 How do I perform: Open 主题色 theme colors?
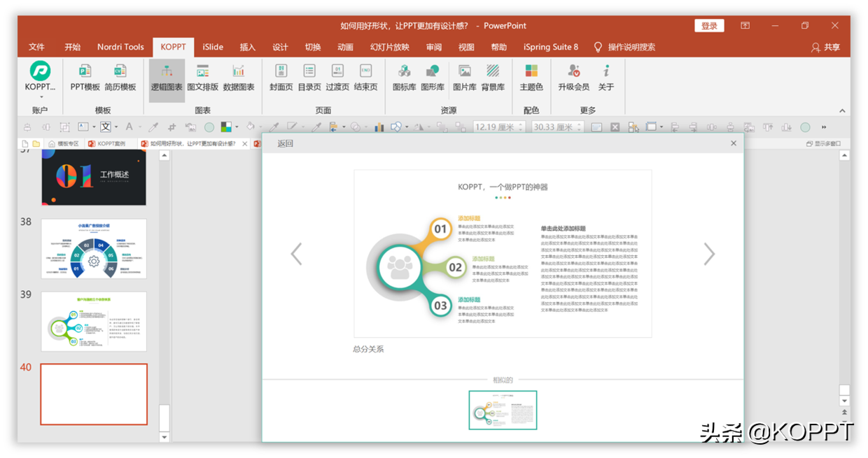point(531,78)
